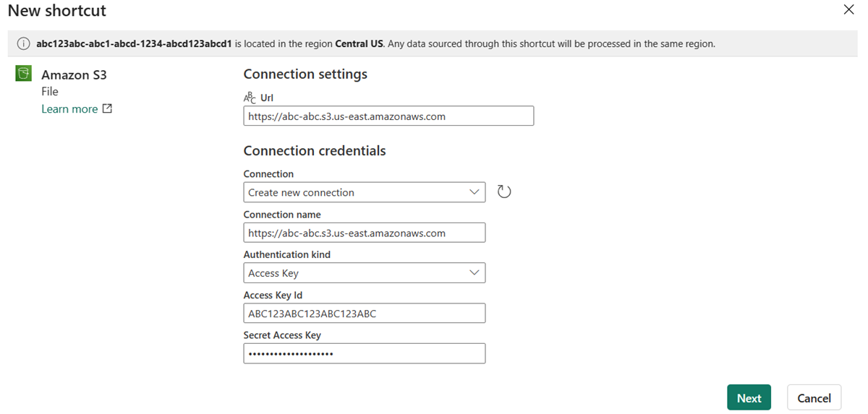Screen dimensions: 868x414
Task: Click the Amazon S3 source title
Action: (x=74, y=74)
